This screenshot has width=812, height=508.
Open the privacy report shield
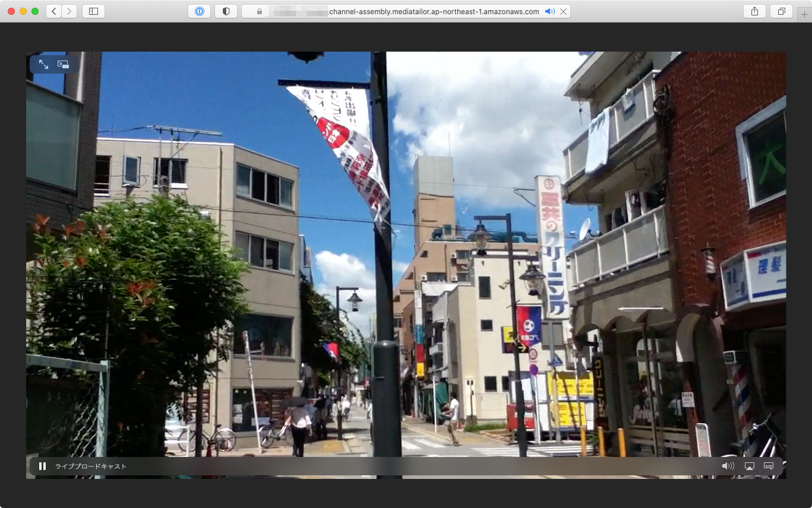226,11
